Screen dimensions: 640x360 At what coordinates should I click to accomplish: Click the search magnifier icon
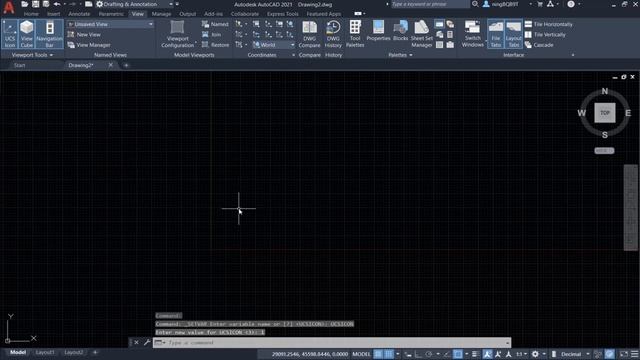tap(475, 4)
